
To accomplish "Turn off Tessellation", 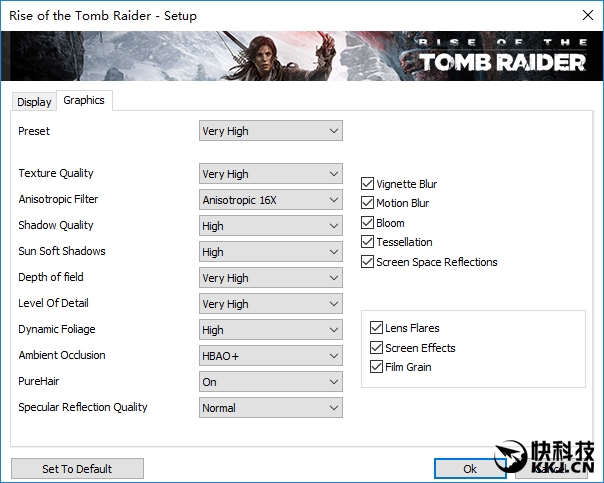I will pyautogui.click(x=368, y=242).
